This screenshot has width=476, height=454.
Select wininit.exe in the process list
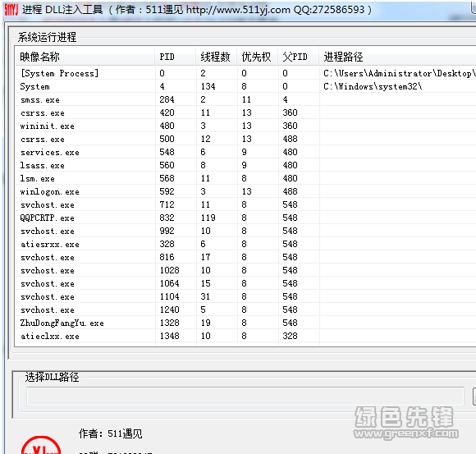pos(246,126)
